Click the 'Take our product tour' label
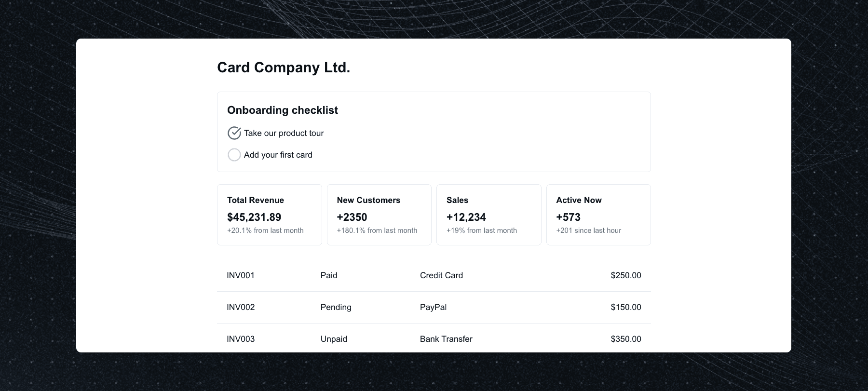 coord(284,133)
